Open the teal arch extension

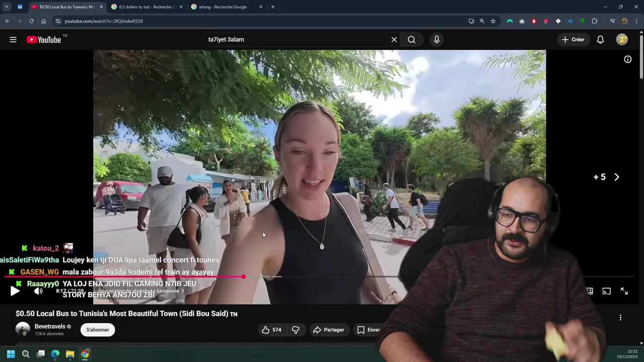[x=510, y=21]
